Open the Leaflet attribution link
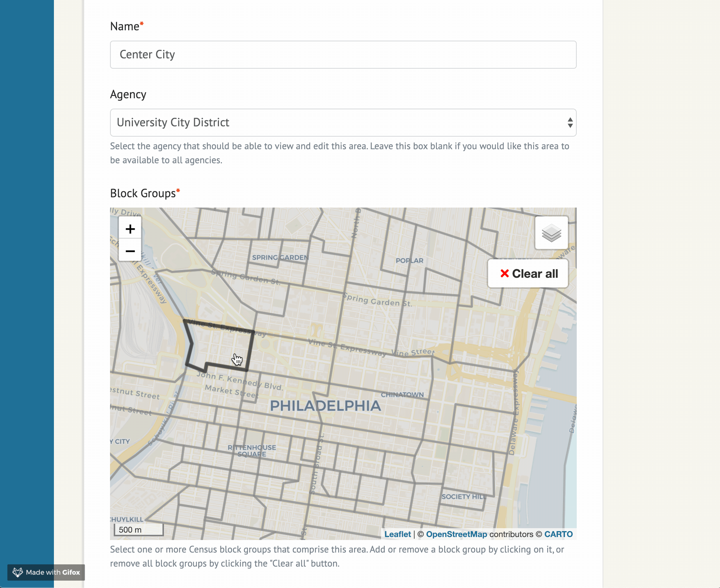Screen dimensions: 720x588 click(397, 534)
